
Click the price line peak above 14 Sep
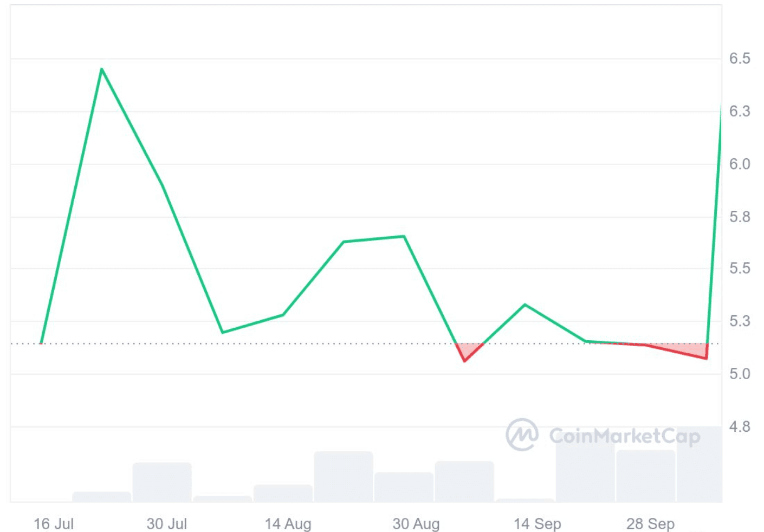click(525, 304)
